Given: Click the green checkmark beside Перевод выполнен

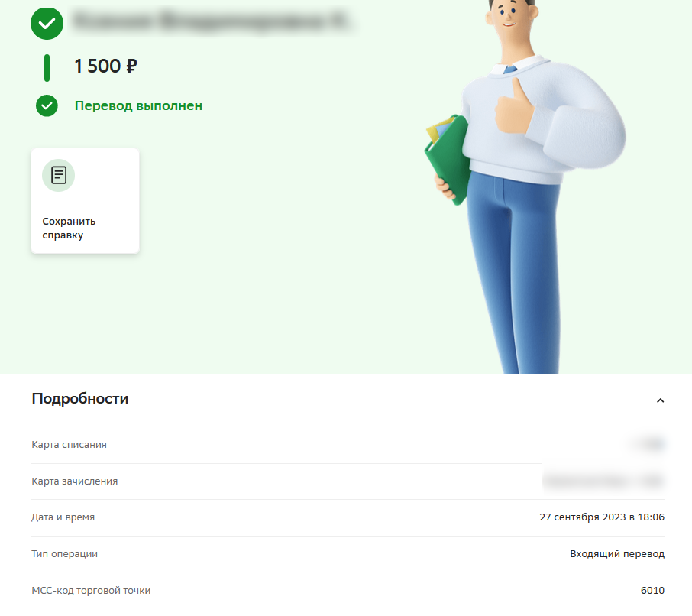Looking at the screenshot, I should click(x=47, y=106).
